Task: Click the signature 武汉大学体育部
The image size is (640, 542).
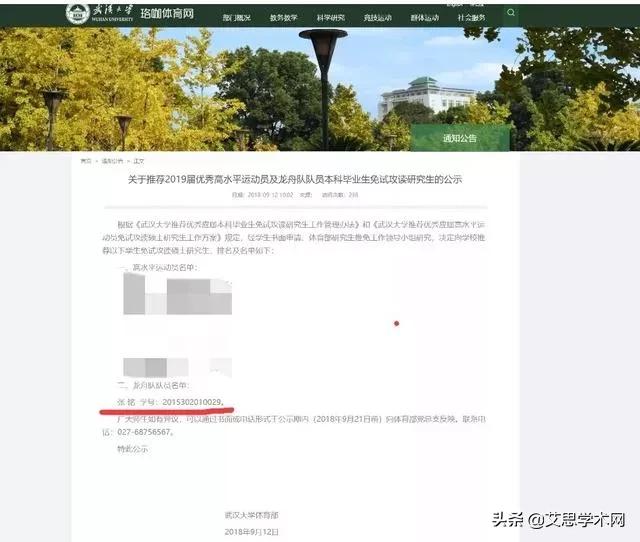Action: [x=251, y=515]
